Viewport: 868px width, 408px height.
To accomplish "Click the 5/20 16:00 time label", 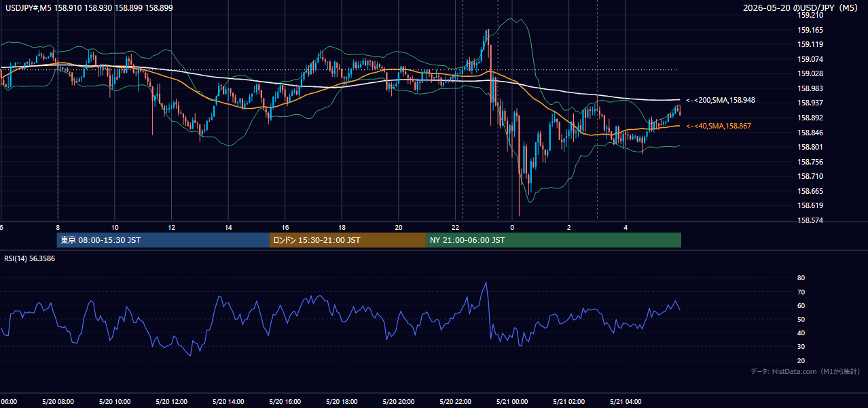I will pyautogui.click(x=285, y=402).
